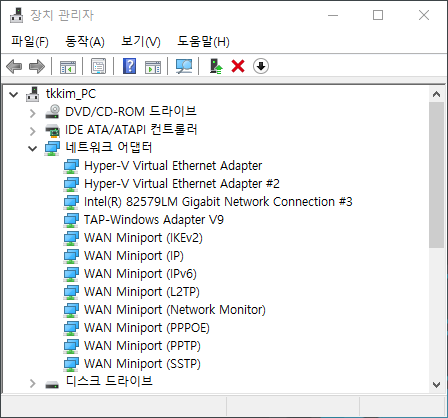
Task: Select WAN Miniport (PPPOE) text
Action: tap(147, 328)
